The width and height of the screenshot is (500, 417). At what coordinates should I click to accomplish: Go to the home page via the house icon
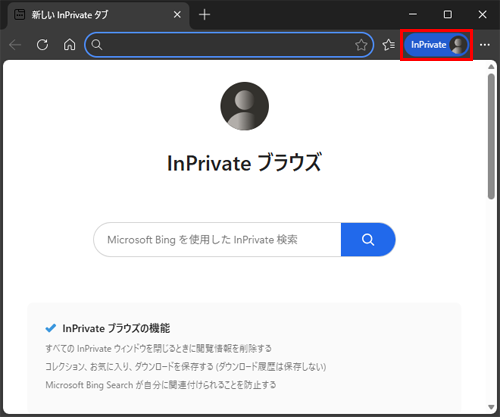(x=69, y=44)
